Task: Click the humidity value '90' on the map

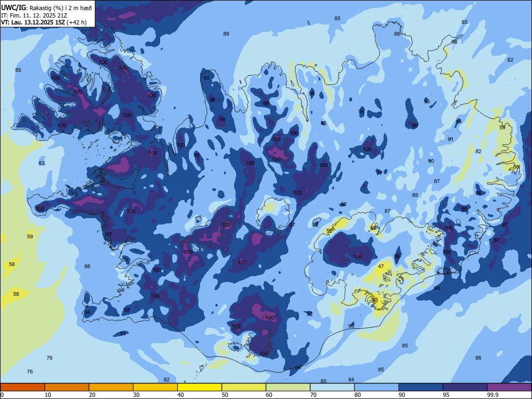Action: tap(431, 161)
